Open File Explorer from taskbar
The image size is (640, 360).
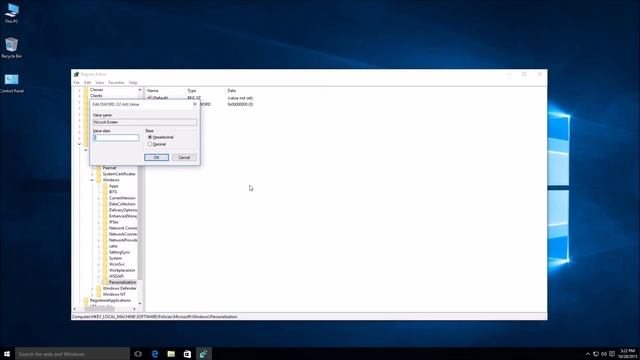pos(171,354)
